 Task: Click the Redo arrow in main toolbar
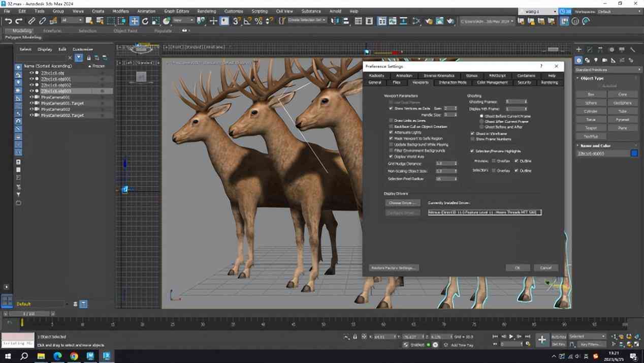click(19, 21)
